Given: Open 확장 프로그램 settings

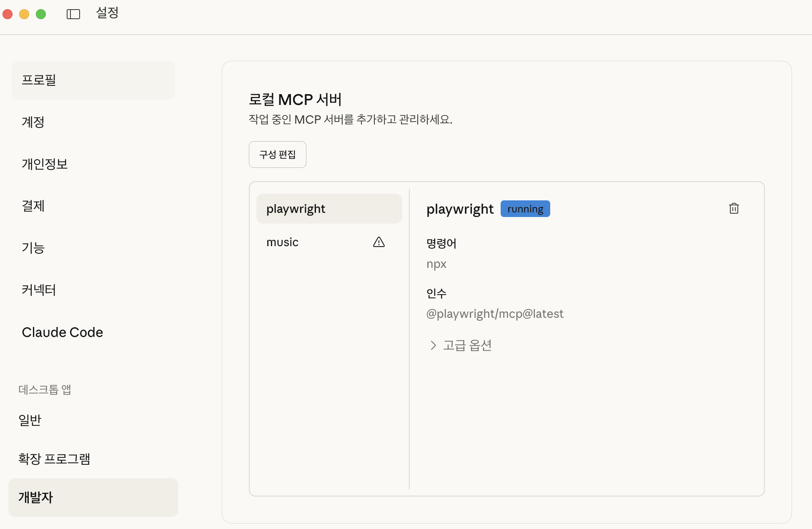Looking at the screenshot, I should click(x=93, y=459).
